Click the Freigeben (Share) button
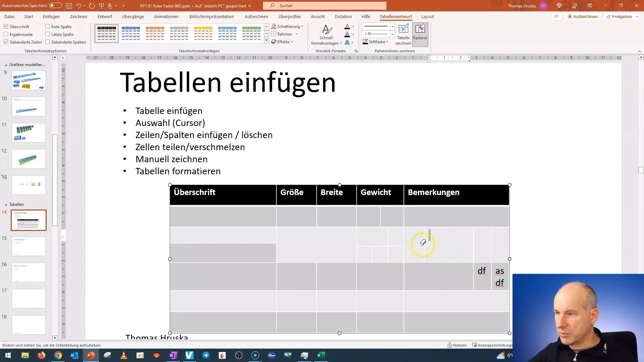Viewport: 644px width, 362px height. [622, 16]
